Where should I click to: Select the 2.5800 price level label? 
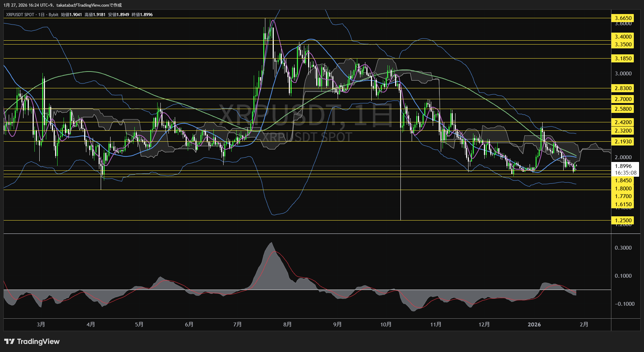pyautogui.click(x=623, y=109)
